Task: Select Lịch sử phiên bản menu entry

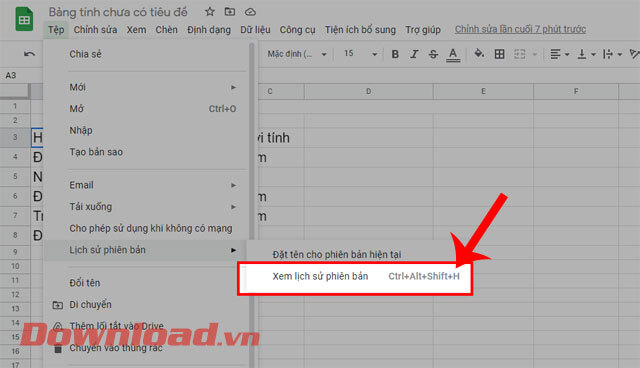Action: [145, 250]
